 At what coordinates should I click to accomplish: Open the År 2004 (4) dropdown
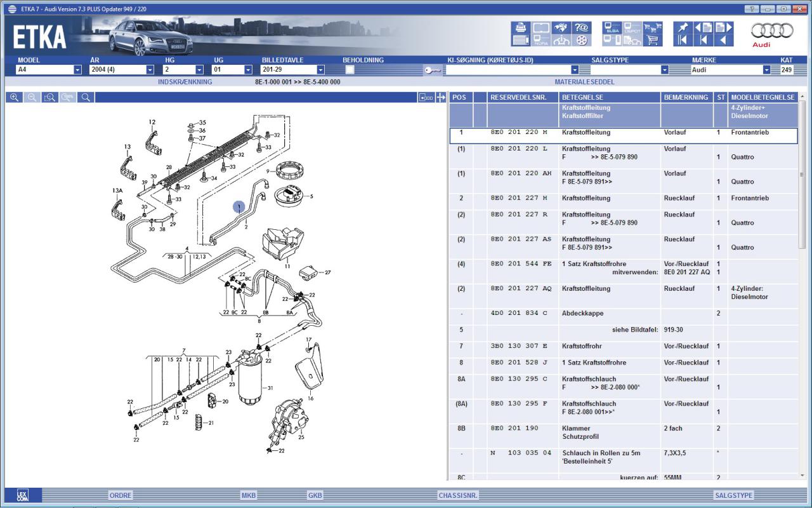tap(150, 70)
